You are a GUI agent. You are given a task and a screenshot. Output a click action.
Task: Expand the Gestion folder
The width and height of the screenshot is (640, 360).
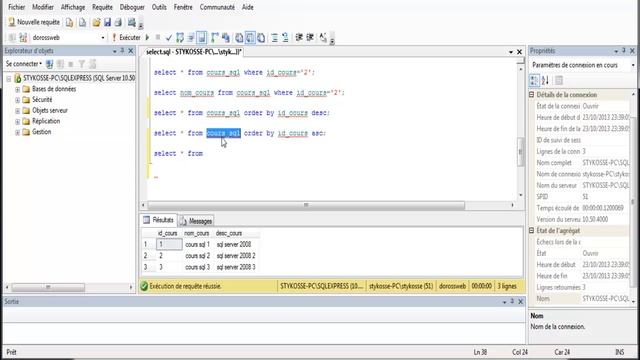[x=18, y=132]
